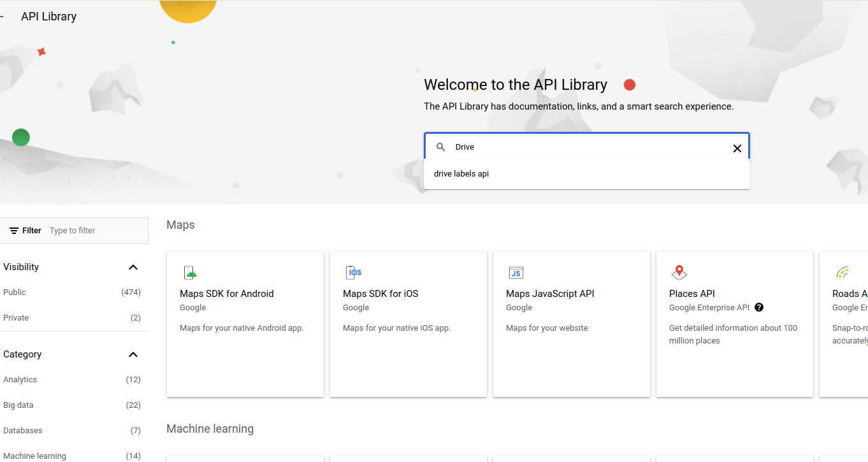Click the Big data count (22)
This screenshot has height=462, width=868.
(x=133, y=405)
